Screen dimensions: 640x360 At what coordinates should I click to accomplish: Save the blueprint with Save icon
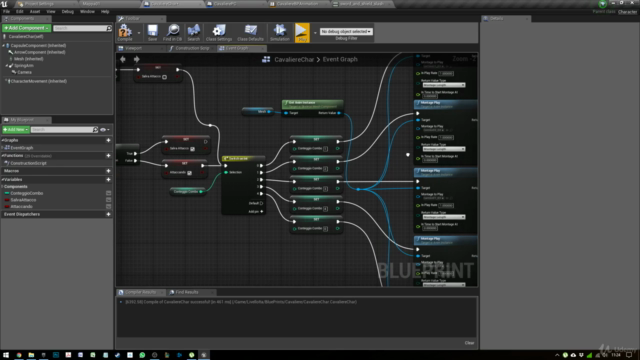coord(152,33)
